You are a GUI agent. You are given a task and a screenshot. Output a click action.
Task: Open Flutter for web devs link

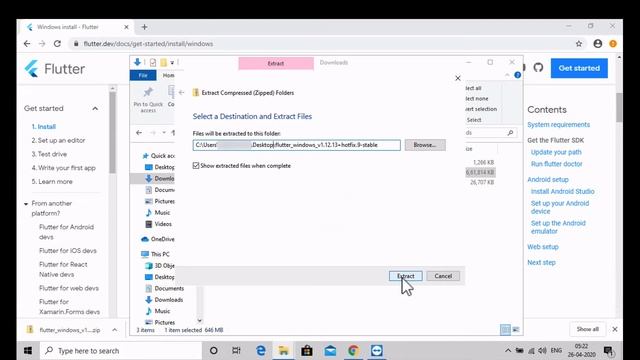coord(69,288)
